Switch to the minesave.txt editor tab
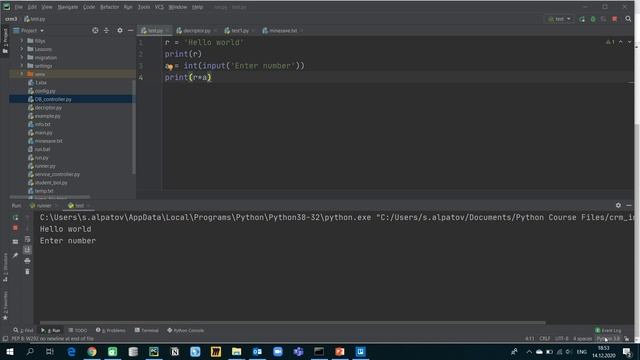The image size is (640, 360). (x=282, y=31)
